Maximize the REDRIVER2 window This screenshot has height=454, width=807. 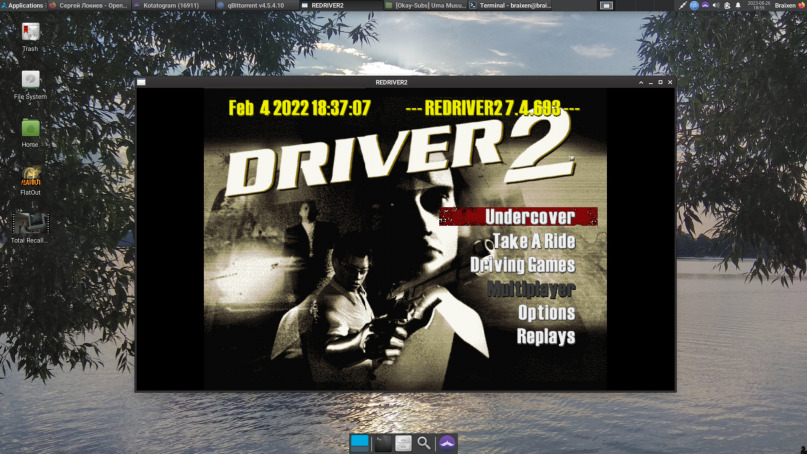660,82
